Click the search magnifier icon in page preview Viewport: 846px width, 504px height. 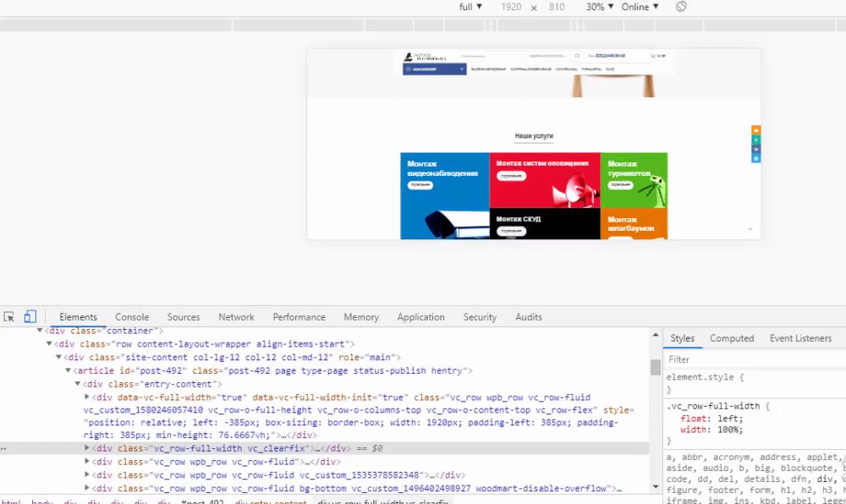point(577,56)
